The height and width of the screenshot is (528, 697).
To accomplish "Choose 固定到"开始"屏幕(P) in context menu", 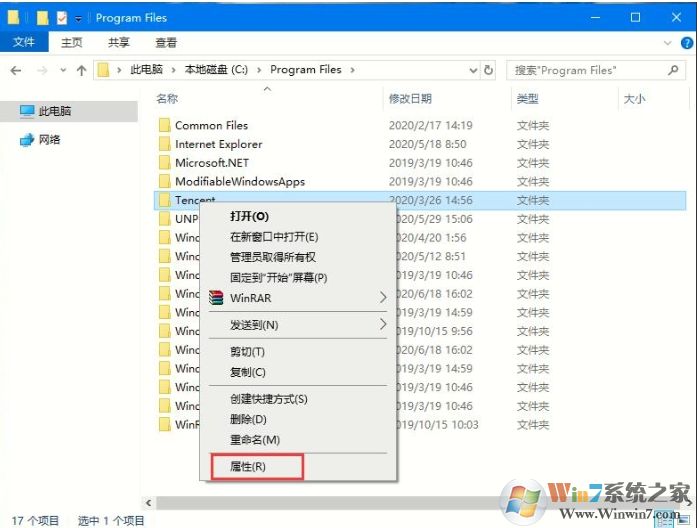I will point(298,278).
